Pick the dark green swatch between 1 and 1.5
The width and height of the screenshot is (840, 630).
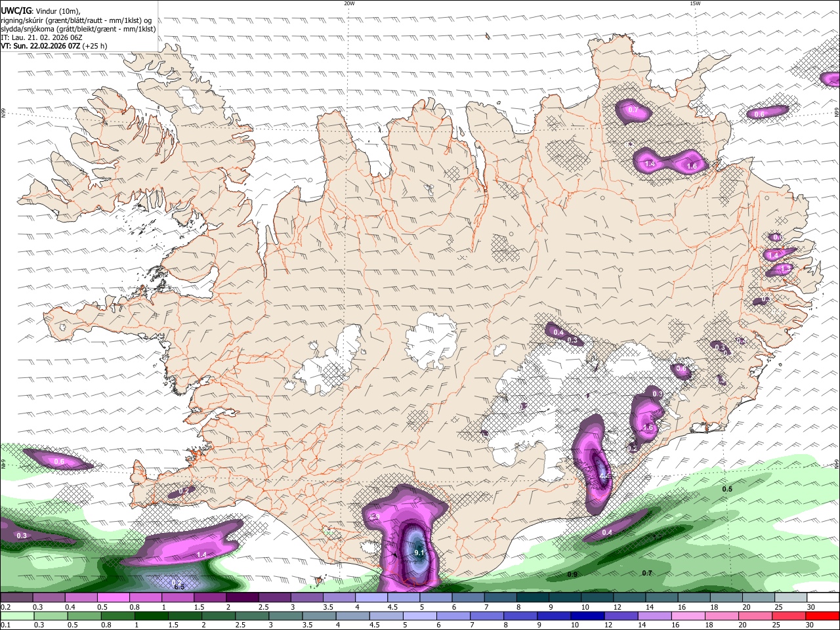pos(152,616)
